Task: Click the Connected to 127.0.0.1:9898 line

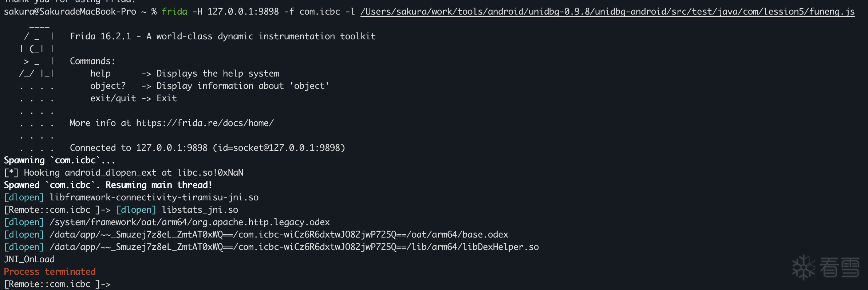Action: tap(207, 148)
